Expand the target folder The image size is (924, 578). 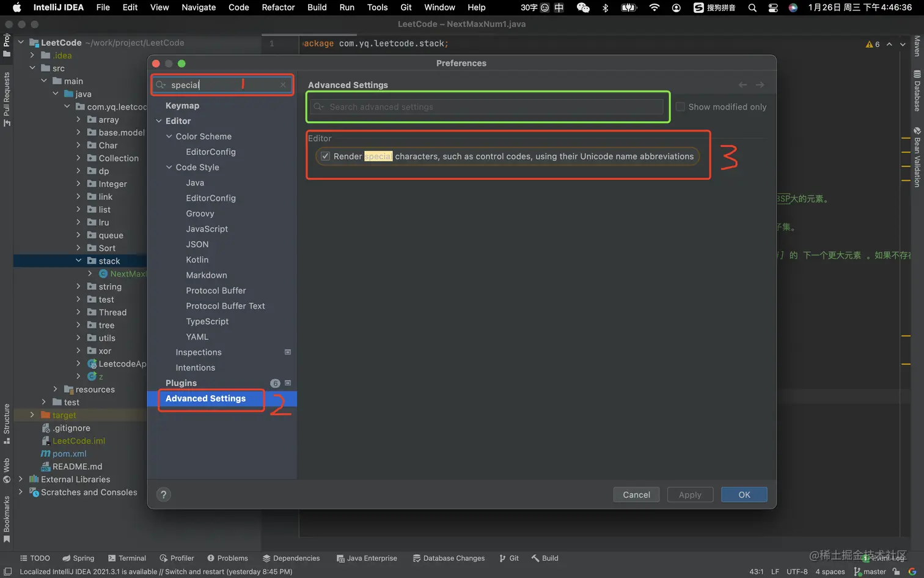tap(32, 415)
